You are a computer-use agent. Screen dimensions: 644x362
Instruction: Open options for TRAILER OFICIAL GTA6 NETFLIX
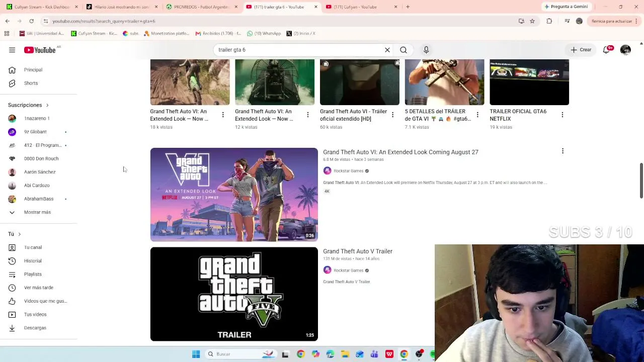coord(562,115)
